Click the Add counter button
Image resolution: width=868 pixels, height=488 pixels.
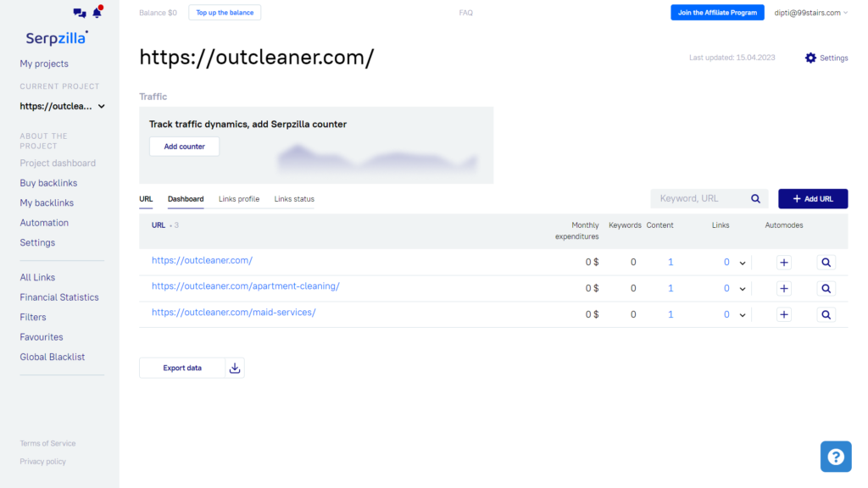click(x=184, y=147)
